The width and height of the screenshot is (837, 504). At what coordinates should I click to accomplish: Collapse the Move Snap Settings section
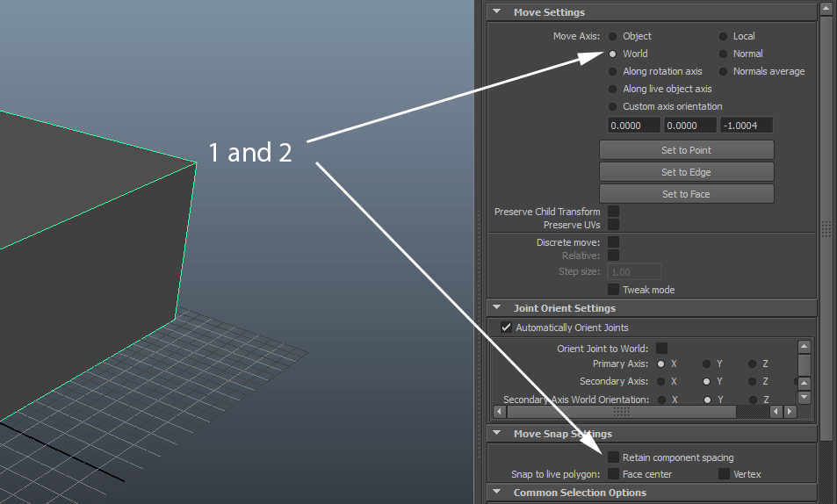tap(497, 433)
